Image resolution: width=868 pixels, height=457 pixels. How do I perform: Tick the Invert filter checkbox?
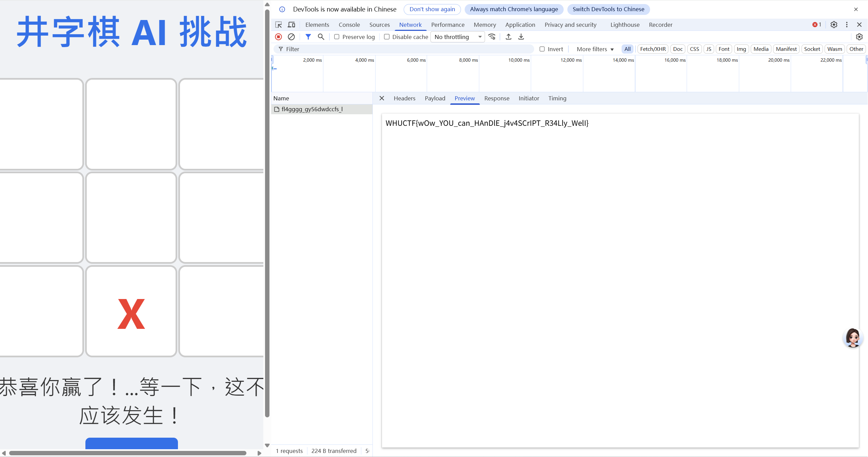tap(542, 49)
